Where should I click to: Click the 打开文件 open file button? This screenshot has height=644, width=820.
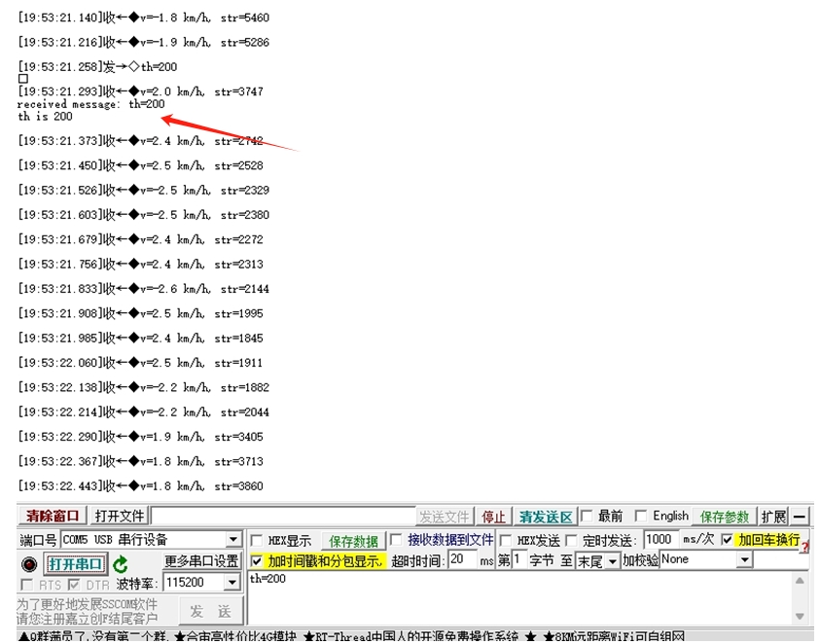tap(120, 516)
